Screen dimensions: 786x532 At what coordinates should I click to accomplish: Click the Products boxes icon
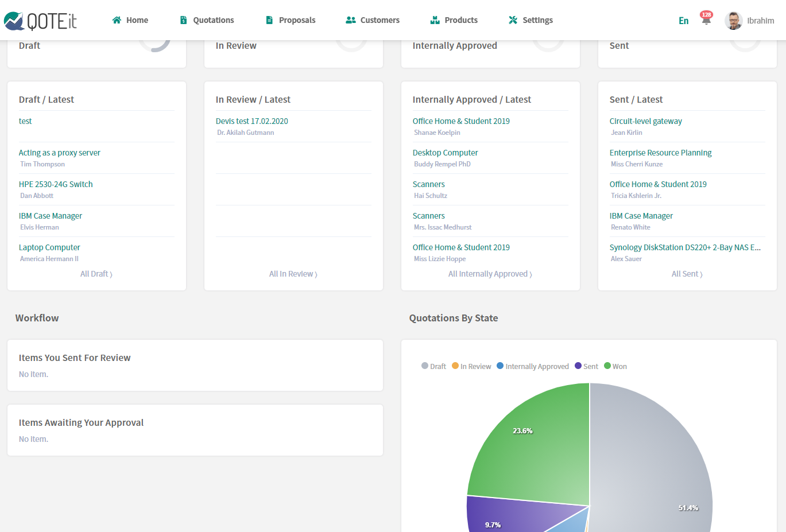[435, 20]
